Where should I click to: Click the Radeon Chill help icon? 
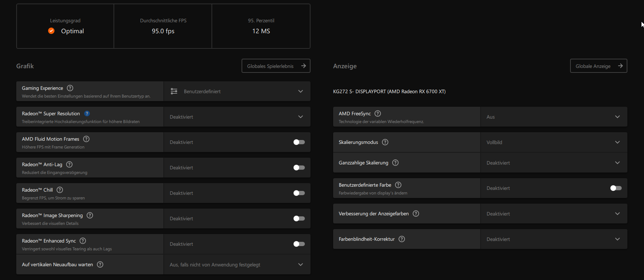[60, 190]
